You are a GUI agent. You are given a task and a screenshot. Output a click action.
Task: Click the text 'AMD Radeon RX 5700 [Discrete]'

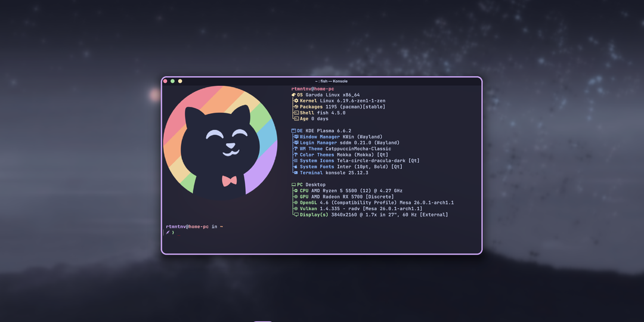pos(353,197)
